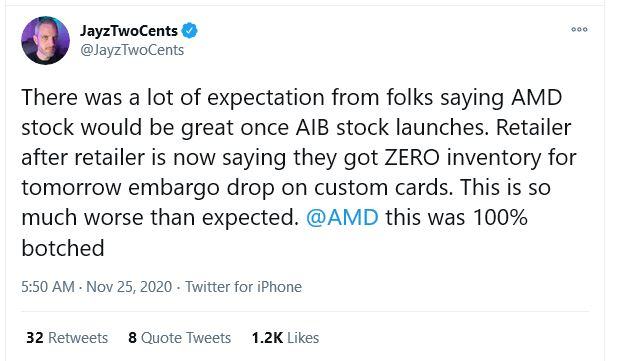617x361 pixels.
Task: Click the word Retailer ending second line
Action: (x=534, y=128)
